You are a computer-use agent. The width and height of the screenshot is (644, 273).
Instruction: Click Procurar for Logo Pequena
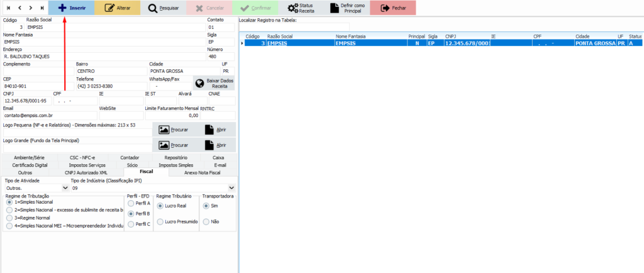[174, 130]
